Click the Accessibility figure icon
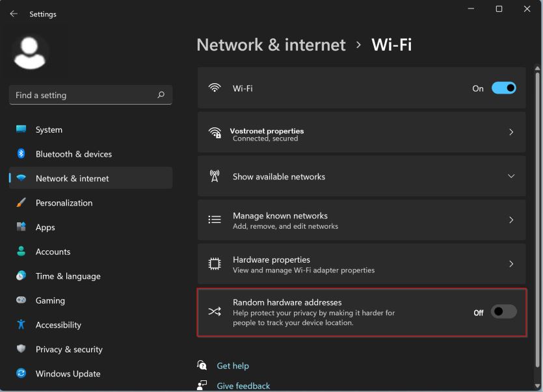This screenshot has height=392, width=543. coord(21,324)
